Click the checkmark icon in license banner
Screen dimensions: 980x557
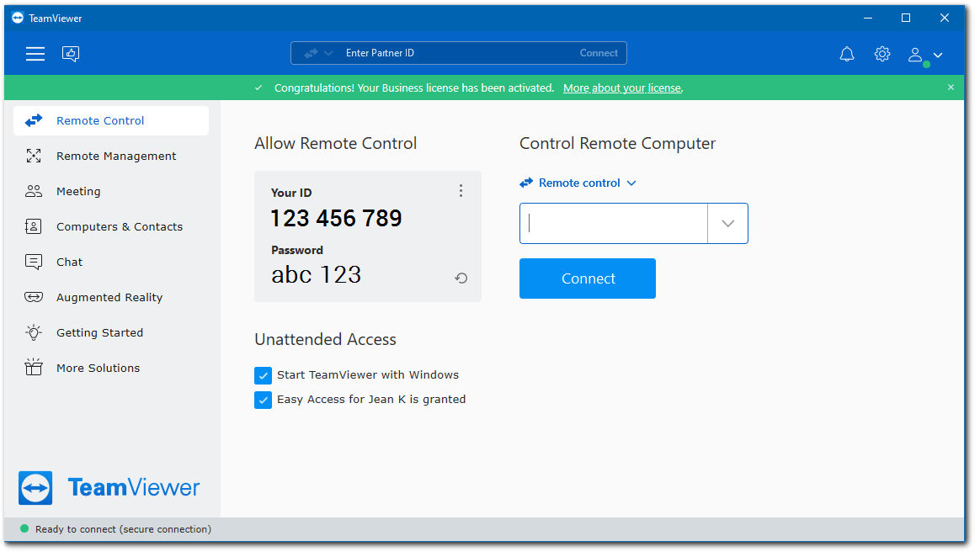coord(258,88)
